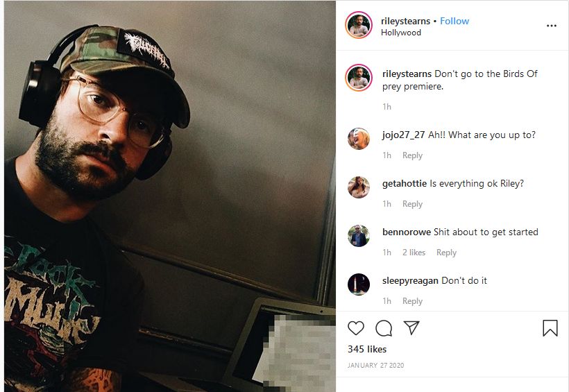Reply to sleepyreagan comment

point(412,301)
